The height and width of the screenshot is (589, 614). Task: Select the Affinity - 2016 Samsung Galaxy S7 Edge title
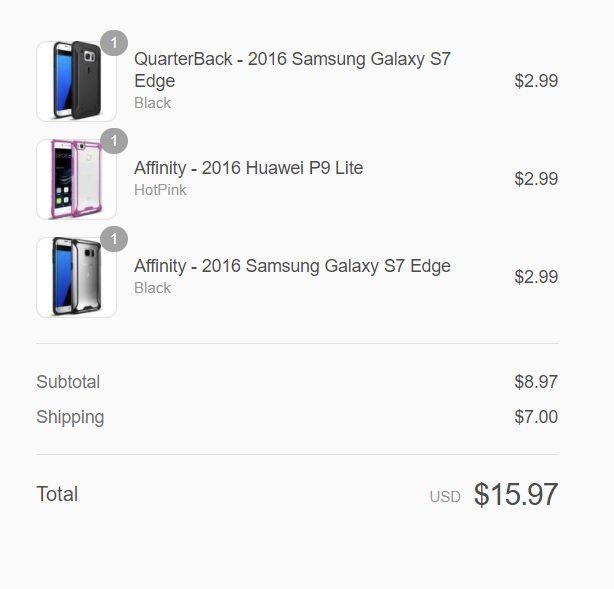pyautogui.click(x=292, y=266)
